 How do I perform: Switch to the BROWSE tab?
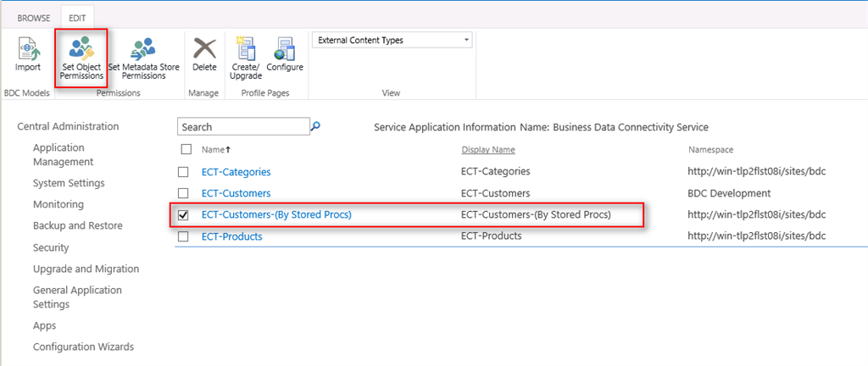tap(34, 17)
